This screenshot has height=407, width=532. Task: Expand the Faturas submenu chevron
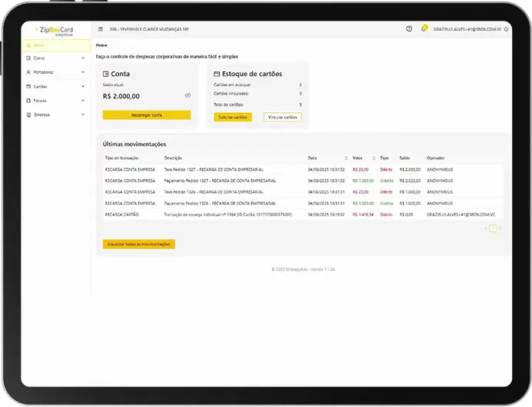point(82,101)
